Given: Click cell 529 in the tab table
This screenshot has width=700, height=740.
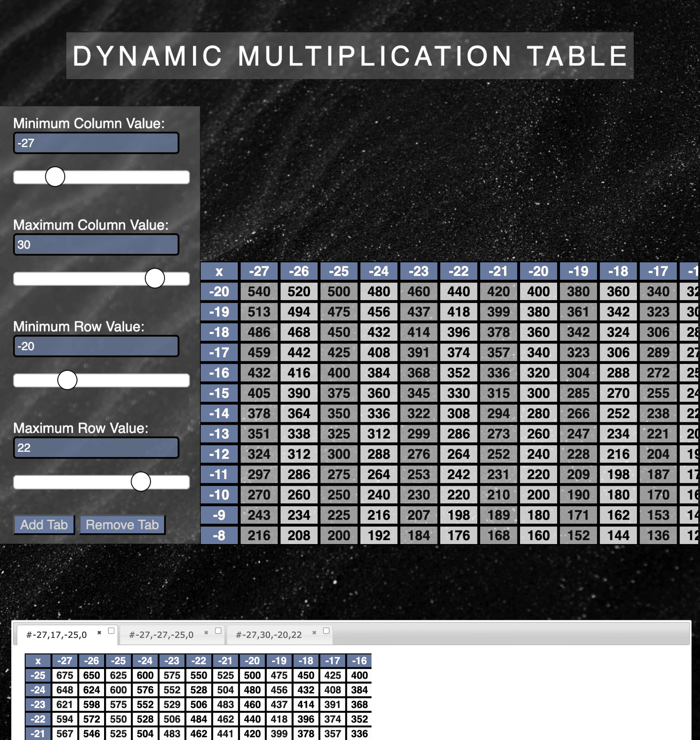Looking at the screenshot, I should pyautogui.click(x=172, y=705).
